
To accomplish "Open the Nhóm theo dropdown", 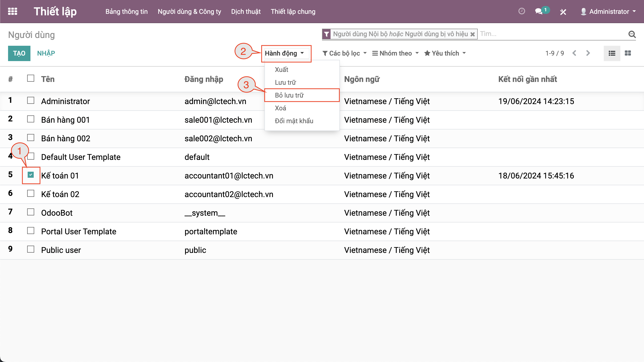I will (395, 53).
